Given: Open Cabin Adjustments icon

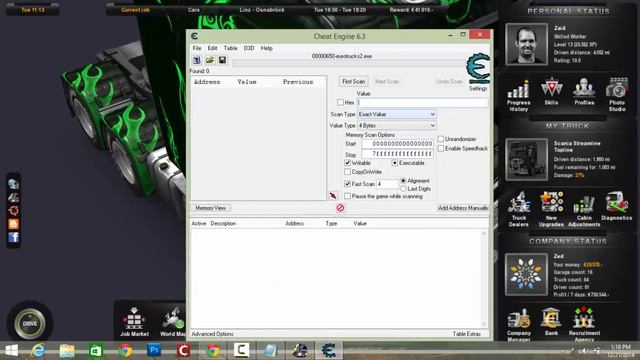Looking at the screenshot, I should 584,210.
